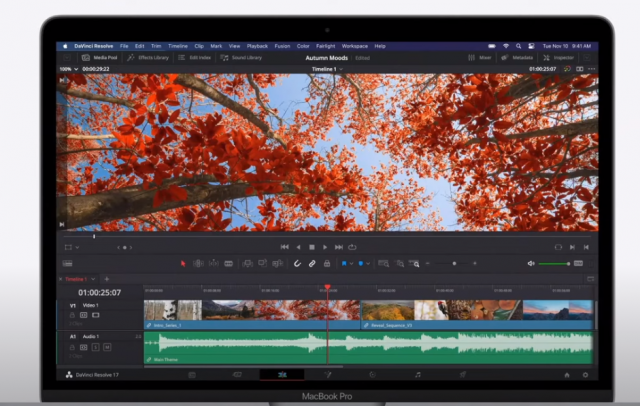Open the Sound Library panel

241,58
